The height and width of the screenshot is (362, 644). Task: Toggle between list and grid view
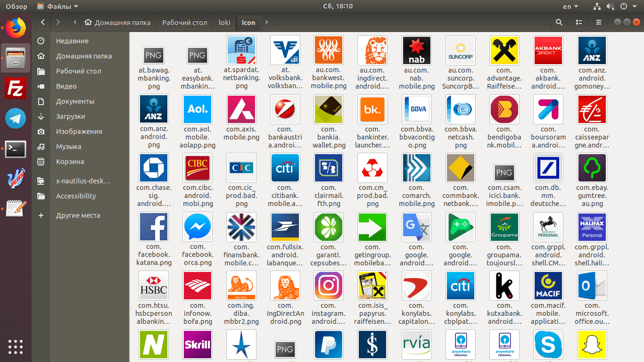(579, 22)
